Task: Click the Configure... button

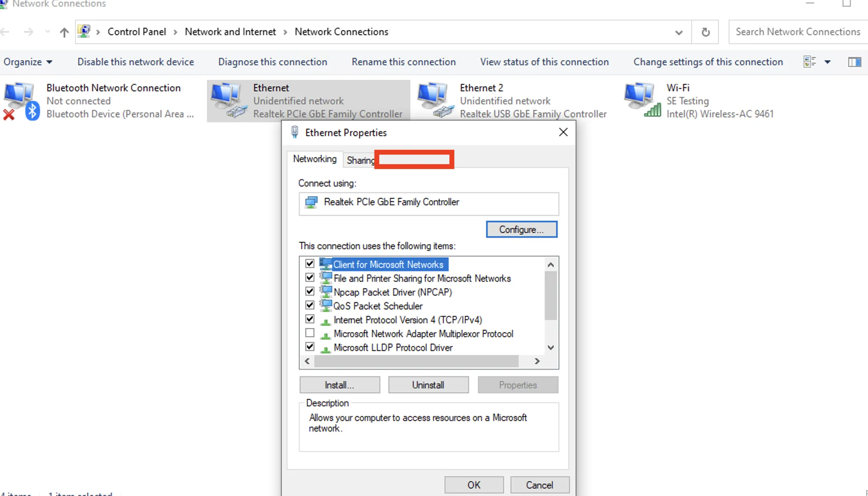Action: 522,229
